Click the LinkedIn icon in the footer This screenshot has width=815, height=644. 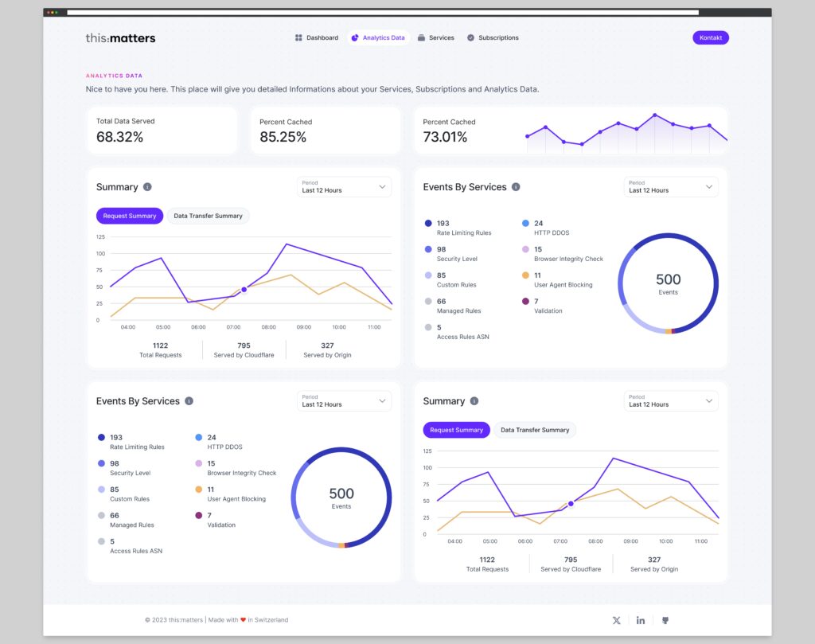[641, 620]
